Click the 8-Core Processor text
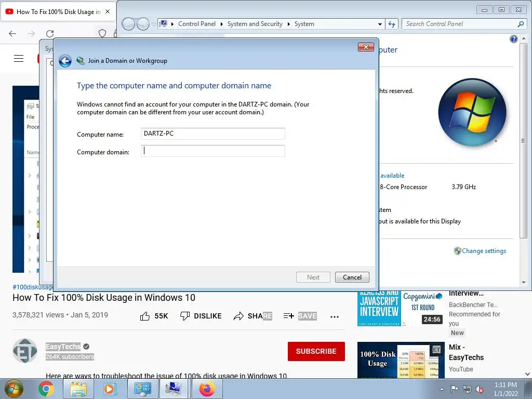The height and width of the screenshot is (399, 532). [403, 187]
